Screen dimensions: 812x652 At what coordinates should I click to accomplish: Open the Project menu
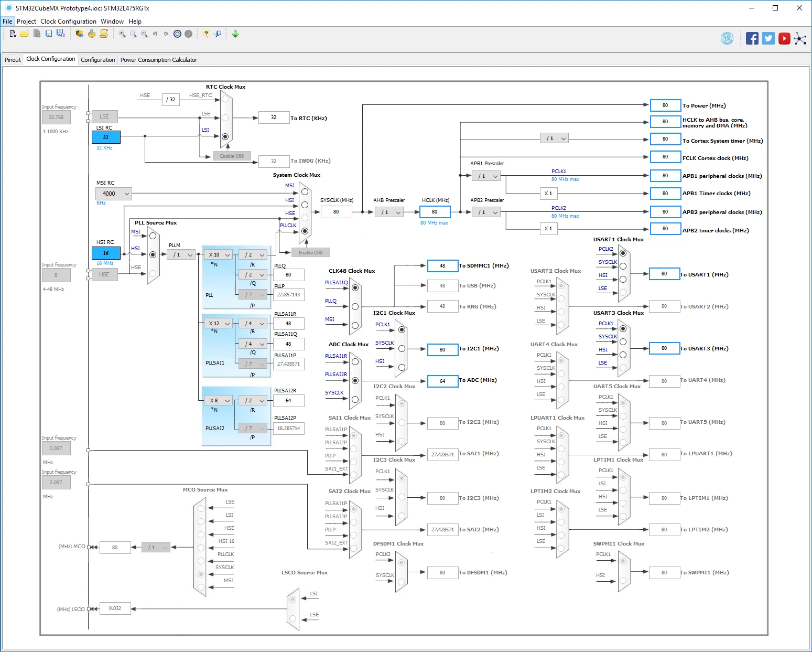26,22
